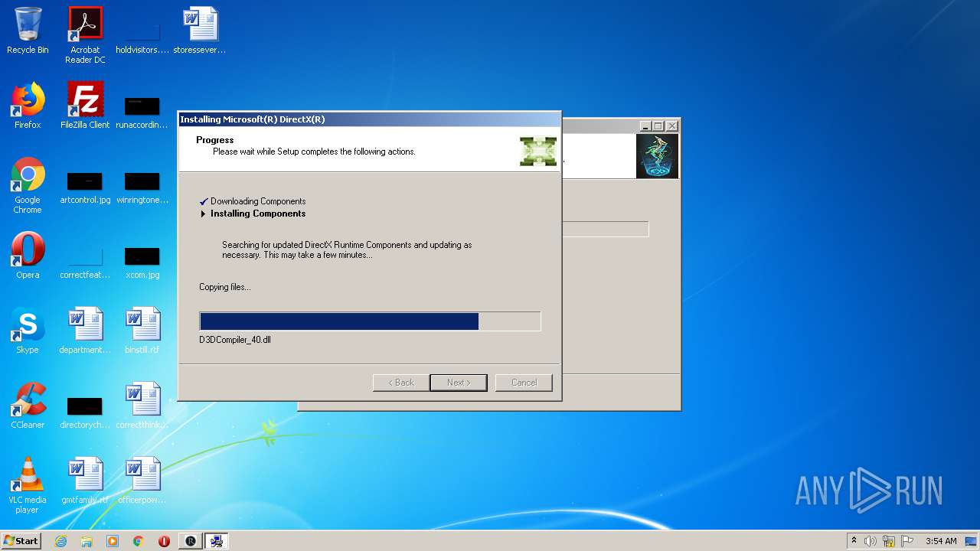Click the Copying files... status text
This screenshot has width=980, height=551.
(225, 287)
